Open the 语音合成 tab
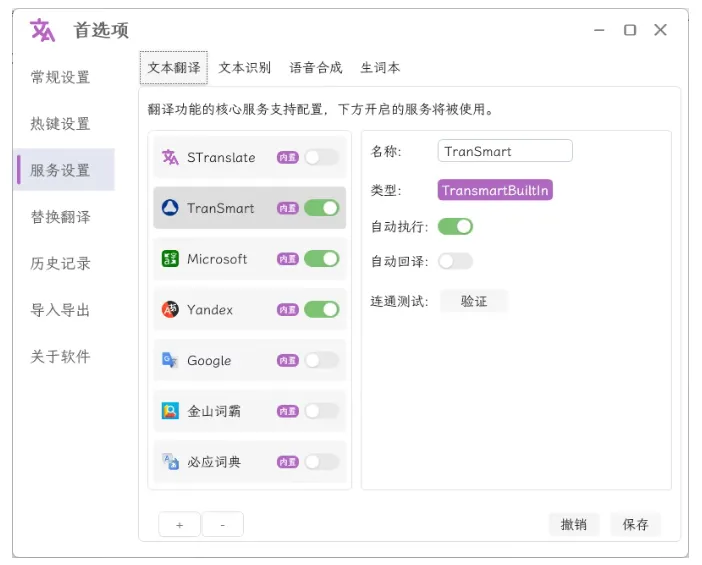This screenshot has width=702, height=565. click(x=316, y=68)
